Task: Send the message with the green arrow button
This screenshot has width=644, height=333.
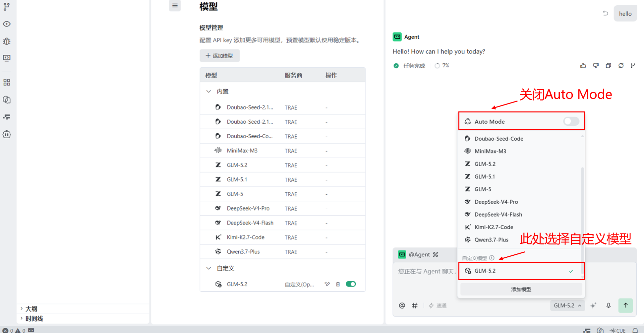Action: click(x=625, y=305)
